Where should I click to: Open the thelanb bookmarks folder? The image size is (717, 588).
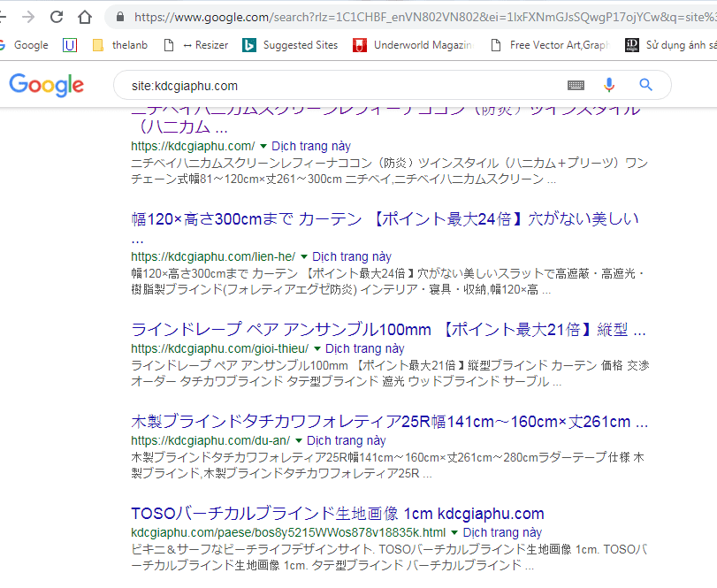click(x=122, y=45)
